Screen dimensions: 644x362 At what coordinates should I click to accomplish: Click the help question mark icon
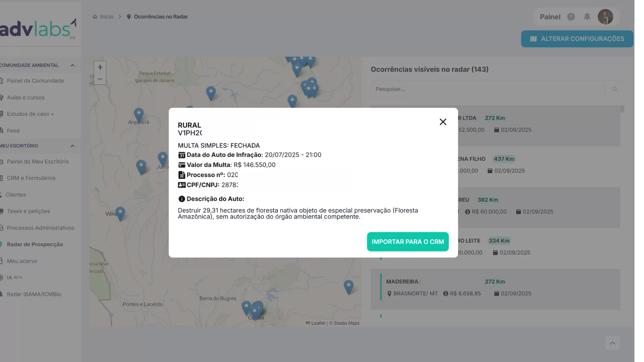(571, 17)
